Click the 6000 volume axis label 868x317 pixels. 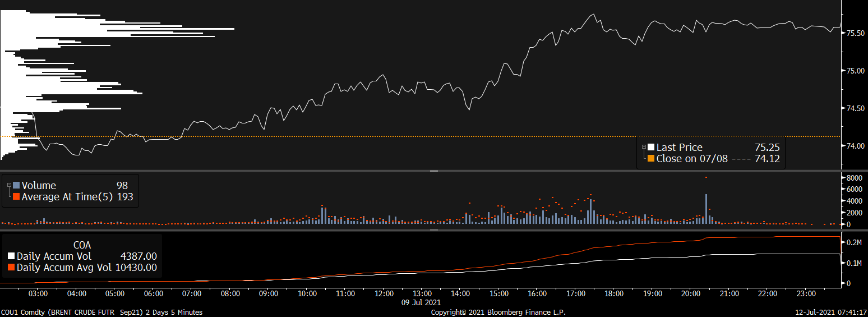click(x=854, y=189)
